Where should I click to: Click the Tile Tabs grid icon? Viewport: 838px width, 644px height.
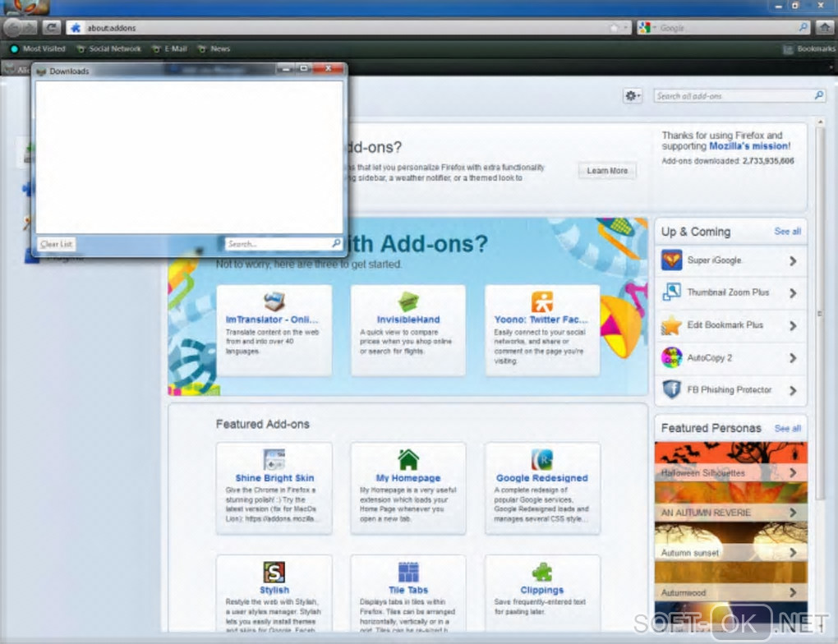point(408,572)
